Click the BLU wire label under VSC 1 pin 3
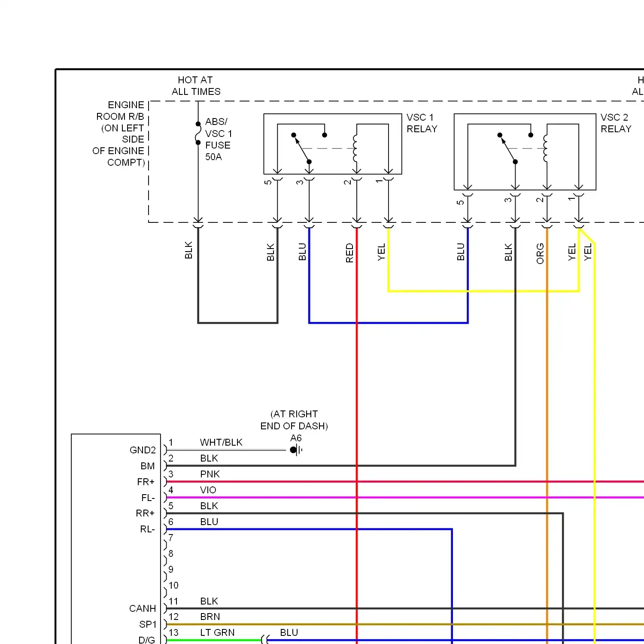This screenshot has width=644, height=644. [x=302, y=252]
